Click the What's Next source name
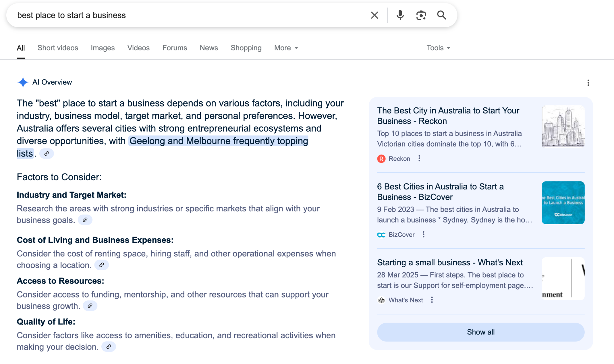The height and width of the screenshot is (364, 614). click(406, 300)
